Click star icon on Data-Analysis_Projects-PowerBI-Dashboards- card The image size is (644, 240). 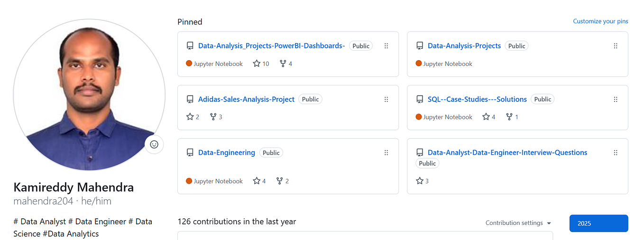(257, 63)
